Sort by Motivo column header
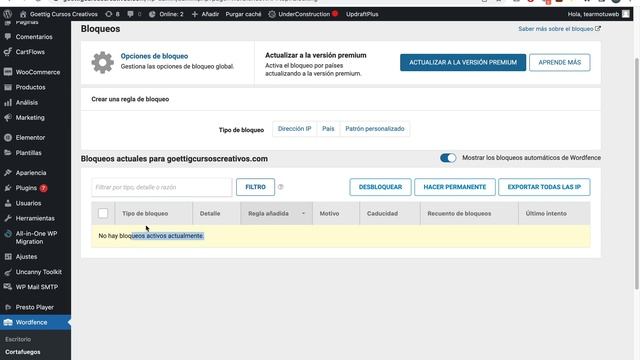 click(x=329, y=213)
